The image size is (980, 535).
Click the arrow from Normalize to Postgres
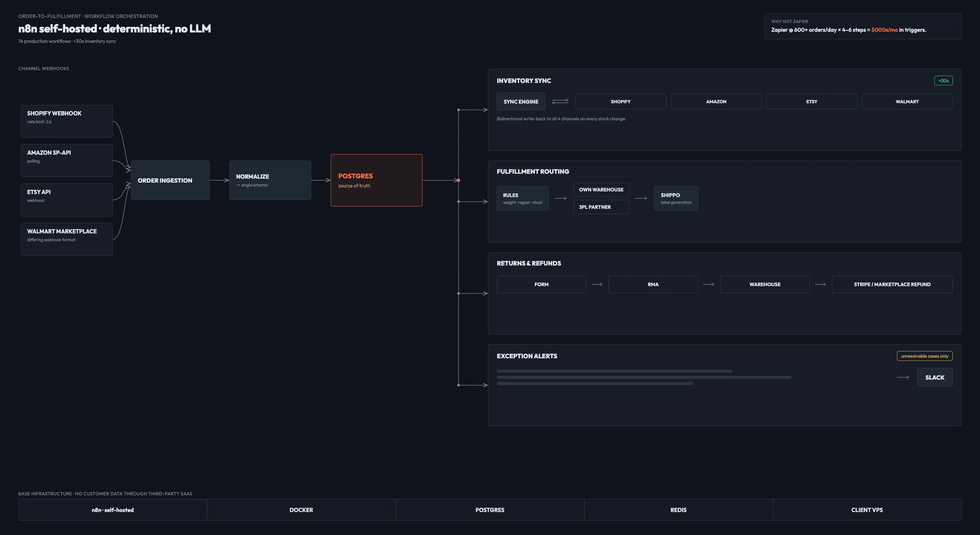321,180
